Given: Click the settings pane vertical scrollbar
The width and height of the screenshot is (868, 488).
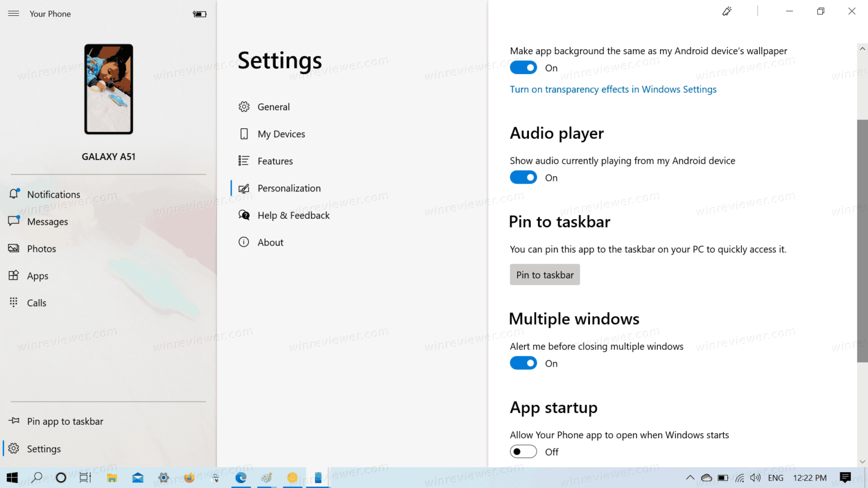Looking at the screenshot, I should (x=862, y=241).
